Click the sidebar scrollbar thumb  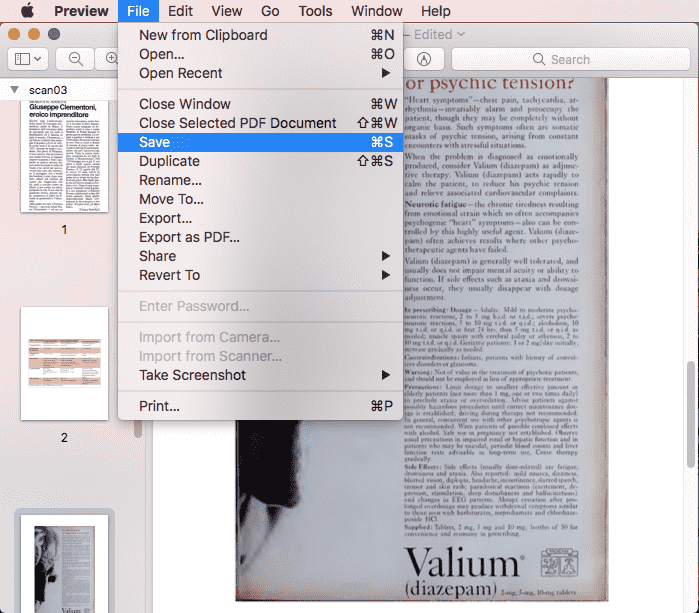point(138,428)
